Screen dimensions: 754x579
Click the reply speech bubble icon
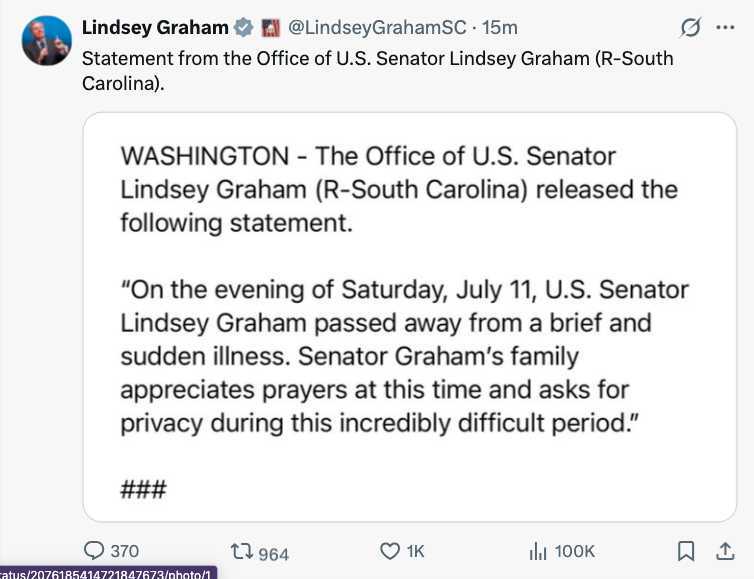(94, 551)
